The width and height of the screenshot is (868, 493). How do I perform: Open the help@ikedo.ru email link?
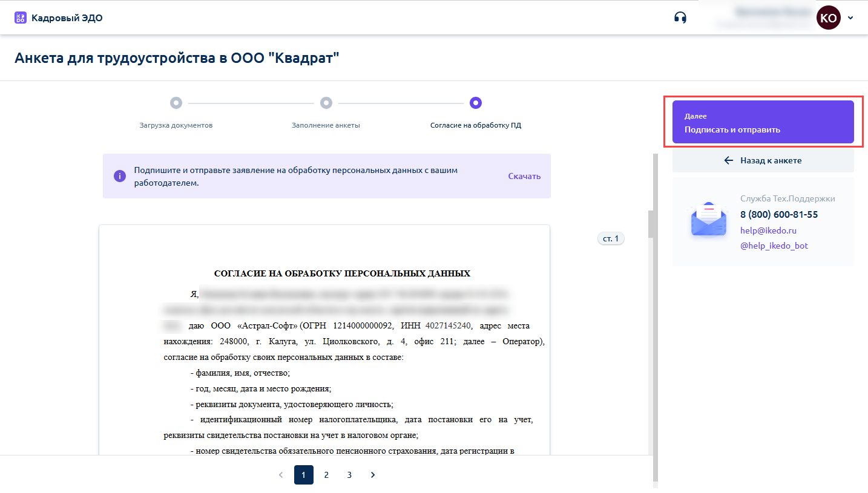point(768,230)
